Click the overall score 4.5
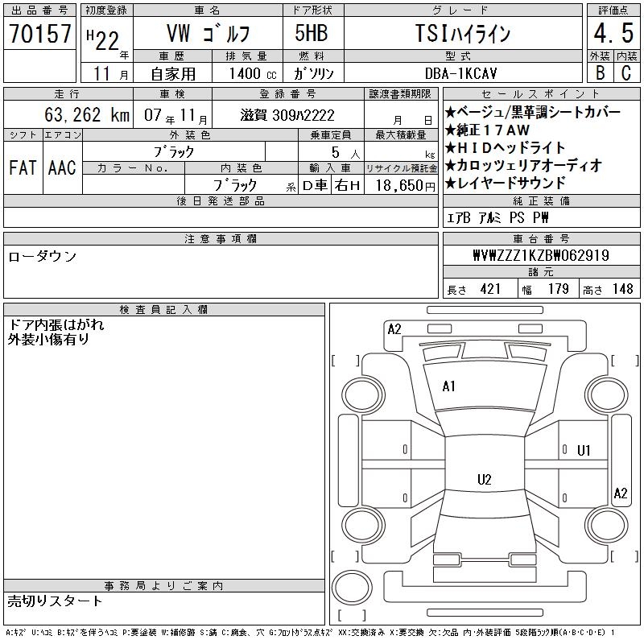The image size is (644, 644). 613,33
